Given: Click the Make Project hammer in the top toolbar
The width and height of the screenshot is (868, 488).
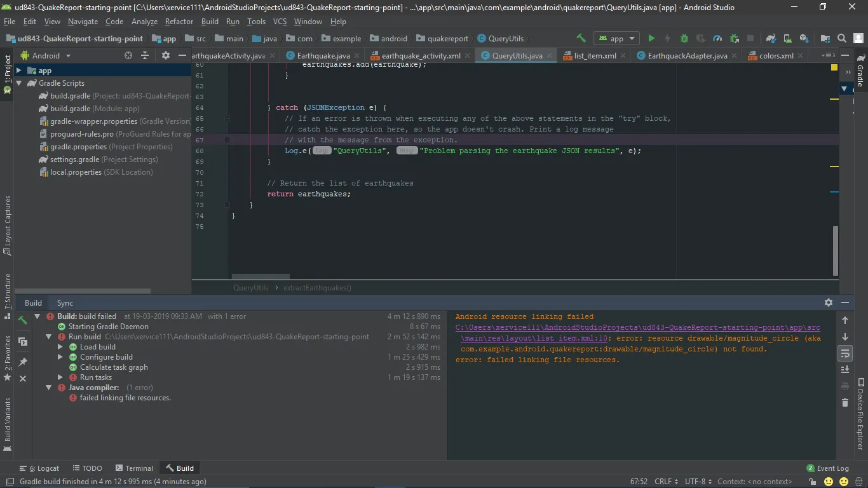Looking at the screenshot, I should (x=581, y=39).
